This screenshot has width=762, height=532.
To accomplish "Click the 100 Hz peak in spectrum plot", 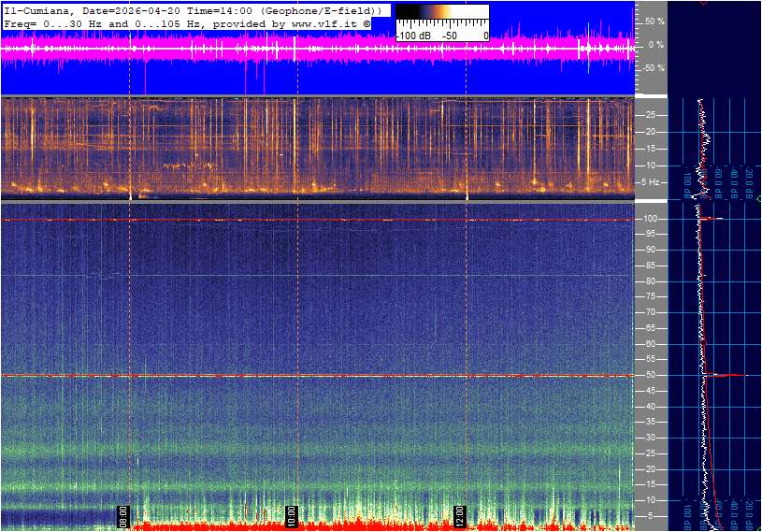I will point(715,219).
